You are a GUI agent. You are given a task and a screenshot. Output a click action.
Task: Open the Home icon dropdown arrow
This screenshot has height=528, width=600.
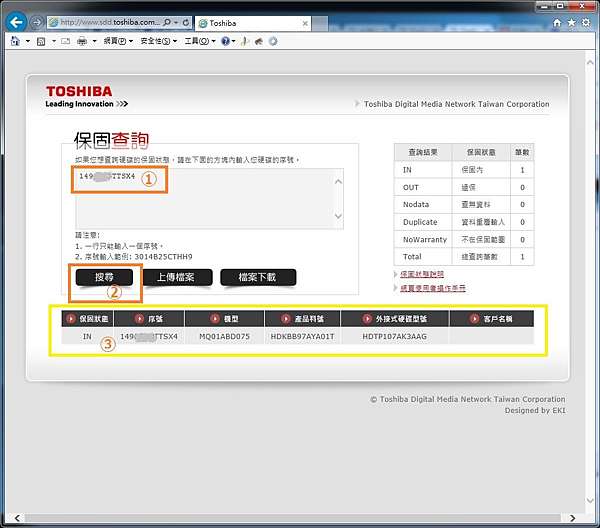(x=28, y=41)
